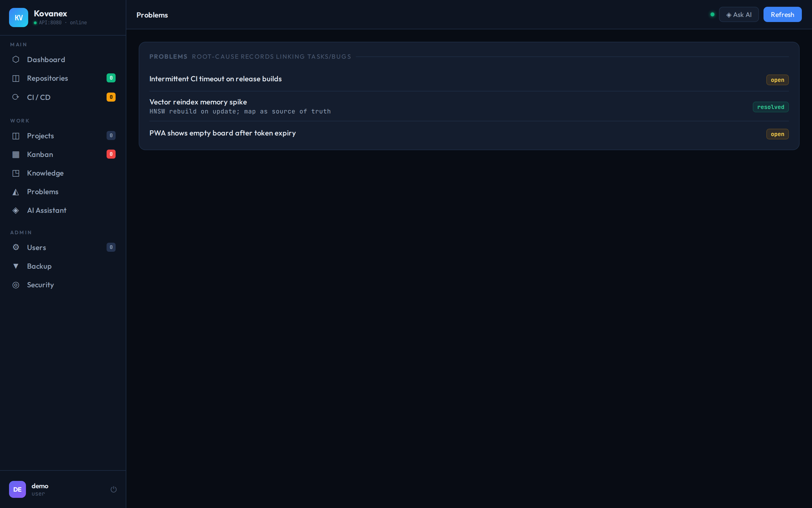
Task: Click the 'API:8080 · online' status text
Action: pos(63,23)
